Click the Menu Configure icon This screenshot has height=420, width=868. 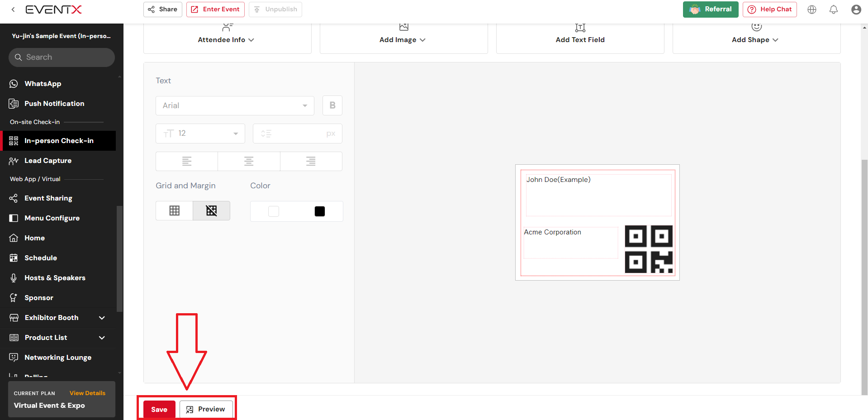tap(14, 218)
